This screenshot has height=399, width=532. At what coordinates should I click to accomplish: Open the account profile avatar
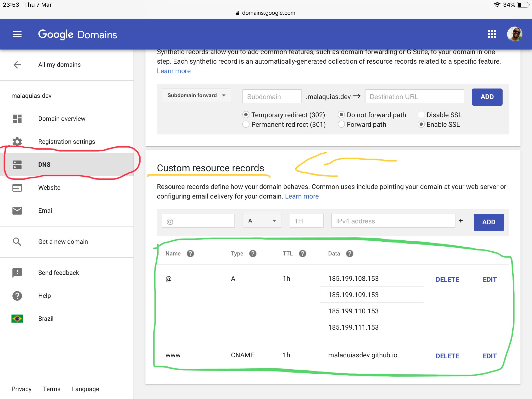(x=515, y=34)
